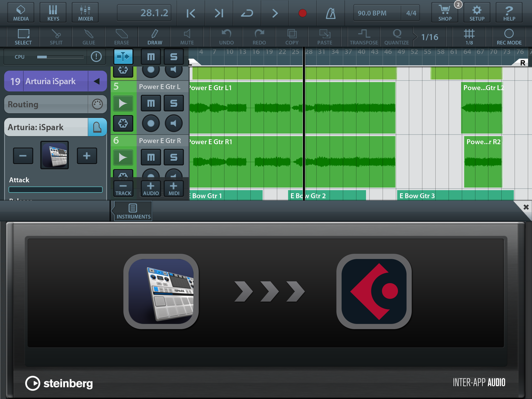Viewport: 532px width, 399px height.
Task: Open the 1/16 quantize value selector
Action: coord(430,37)
